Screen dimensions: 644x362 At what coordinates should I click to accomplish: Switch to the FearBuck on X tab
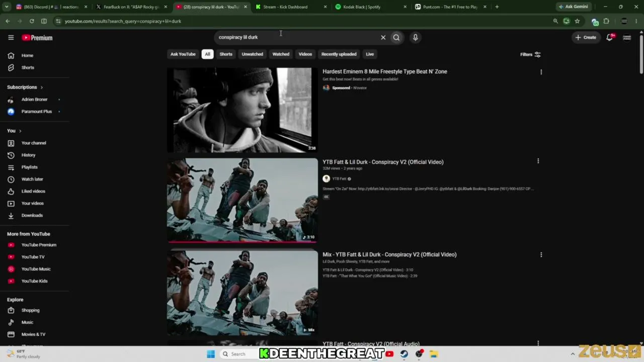[x=131, y=7]
